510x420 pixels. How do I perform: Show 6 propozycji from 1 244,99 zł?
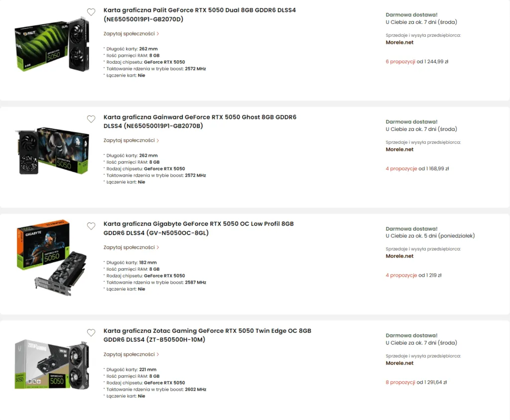417,61
